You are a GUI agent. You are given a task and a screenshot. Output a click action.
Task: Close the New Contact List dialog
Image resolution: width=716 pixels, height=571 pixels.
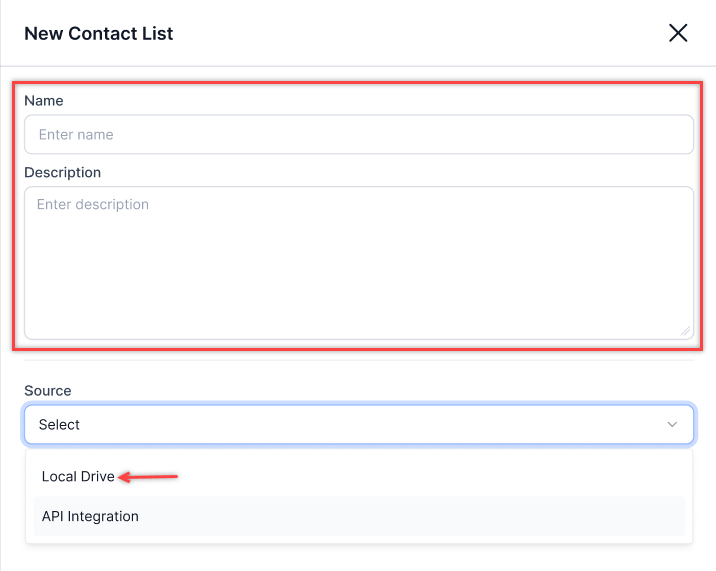coord(678,33)
